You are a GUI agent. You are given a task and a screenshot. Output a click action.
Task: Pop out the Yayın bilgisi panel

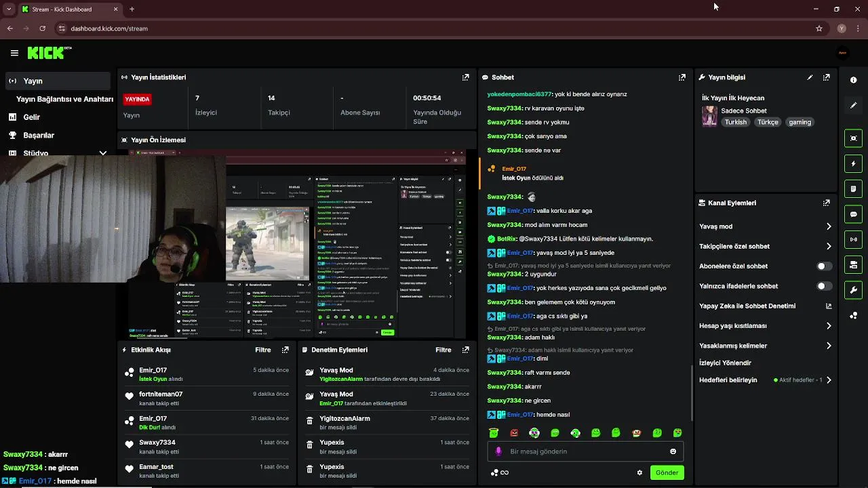coord(826,77)
